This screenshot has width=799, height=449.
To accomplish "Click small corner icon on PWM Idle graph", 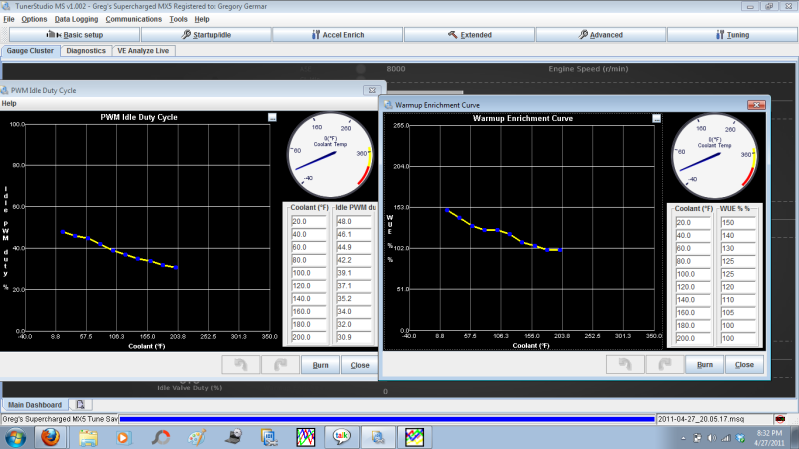I will [x=273, y=117].
